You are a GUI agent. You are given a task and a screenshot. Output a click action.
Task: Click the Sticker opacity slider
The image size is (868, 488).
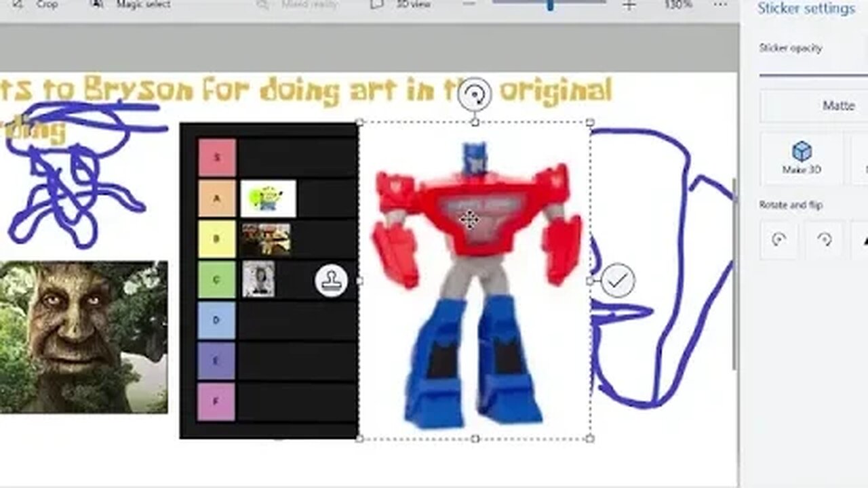[813, 75]
